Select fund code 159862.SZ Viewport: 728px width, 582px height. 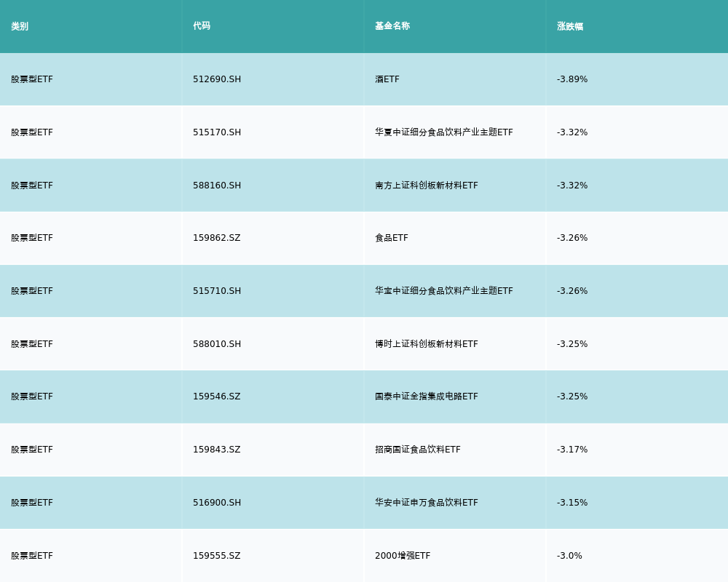[217, 238]
